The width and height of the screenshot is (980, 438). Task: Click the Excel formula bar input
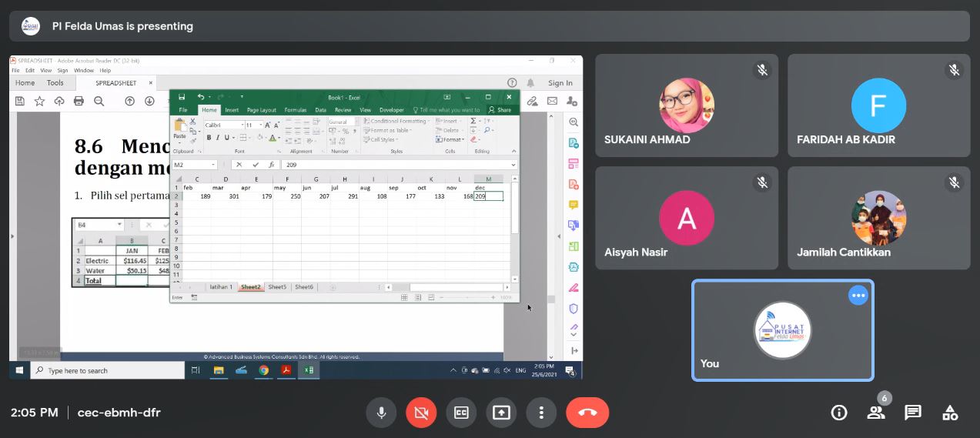393,165
